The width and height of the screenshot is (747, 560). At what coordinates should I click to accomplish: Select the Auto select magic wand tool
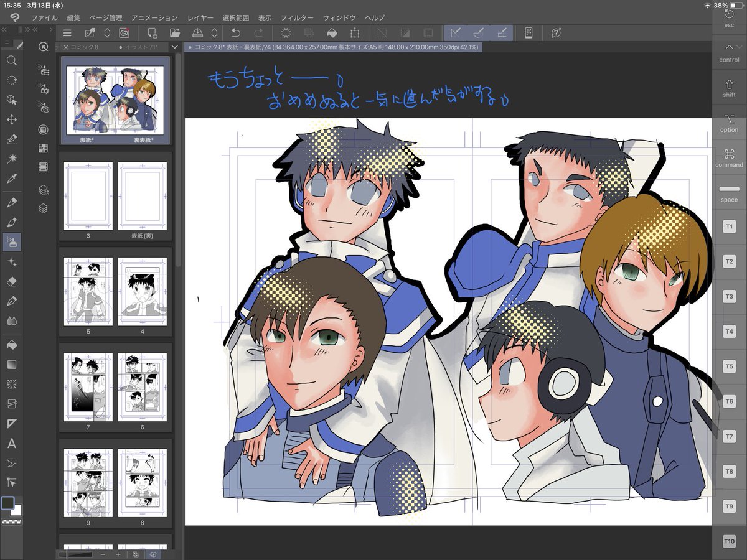(x=11, y=159)
